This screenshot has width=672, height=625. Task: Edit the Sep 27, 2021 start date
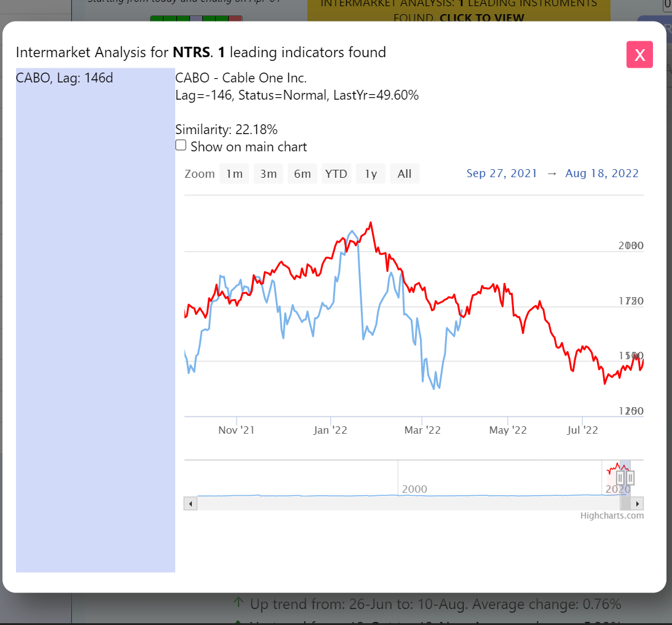(x=502, y=173)
